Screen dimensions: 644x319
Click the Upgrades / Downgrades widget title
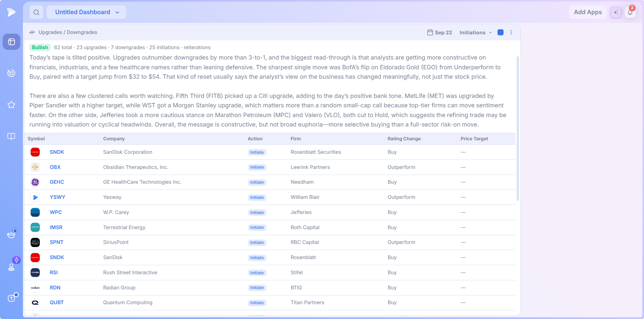pos(68,32)
